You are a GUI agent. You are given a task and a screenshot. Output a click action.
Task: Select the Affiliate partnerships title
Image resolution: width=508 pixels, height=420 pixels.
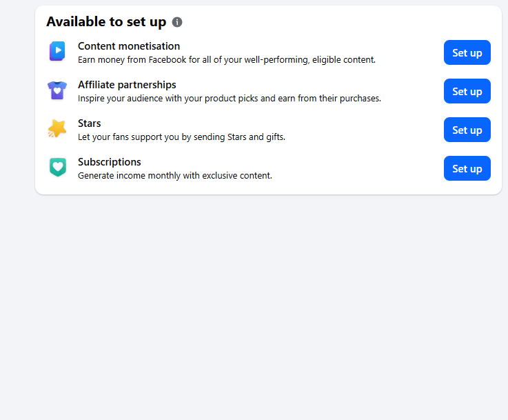127,85
